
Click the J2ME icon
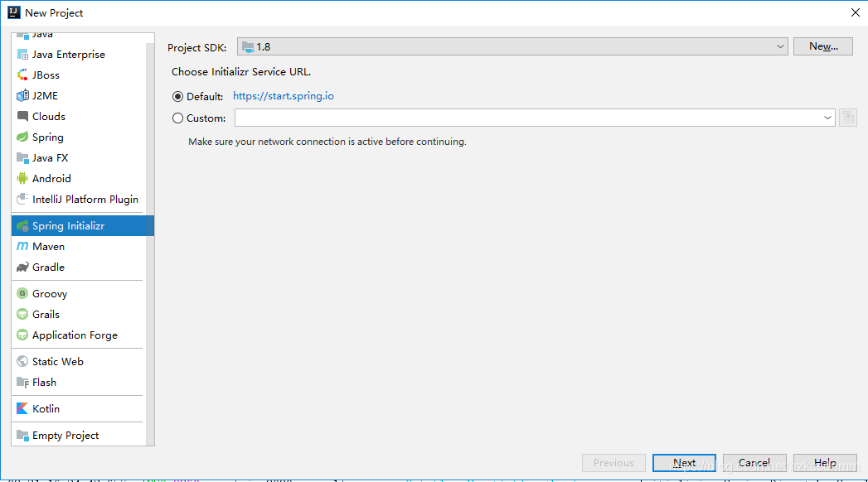pos(22,95)
